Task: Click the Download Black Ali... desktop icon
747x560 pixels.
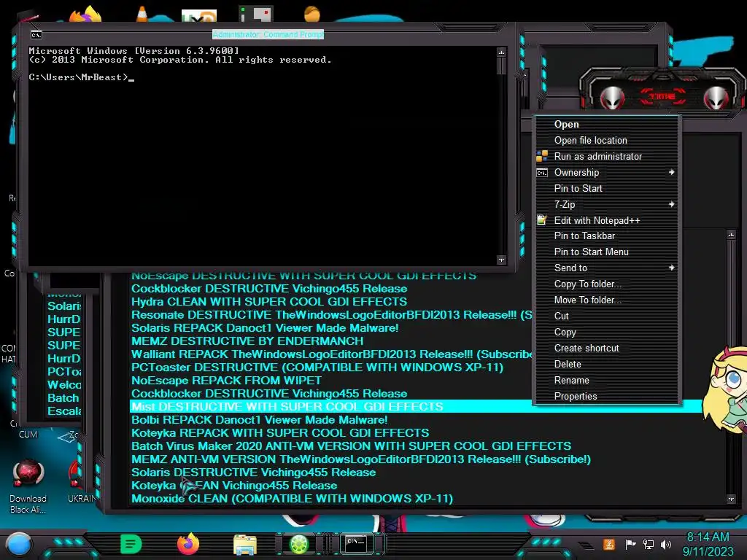Action: (28, 486)
